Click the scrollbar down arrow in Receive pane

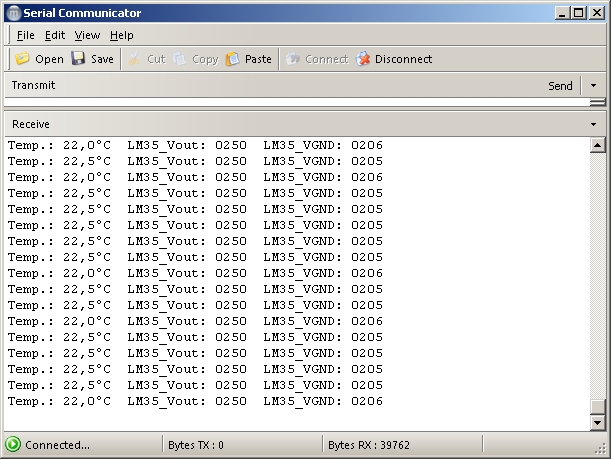click(x=598, y=422)
